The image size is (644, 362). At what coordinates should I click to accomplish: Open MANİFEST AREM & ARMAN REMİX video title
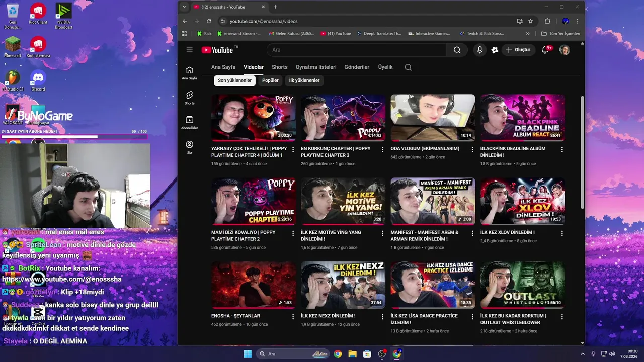point(425,236)
